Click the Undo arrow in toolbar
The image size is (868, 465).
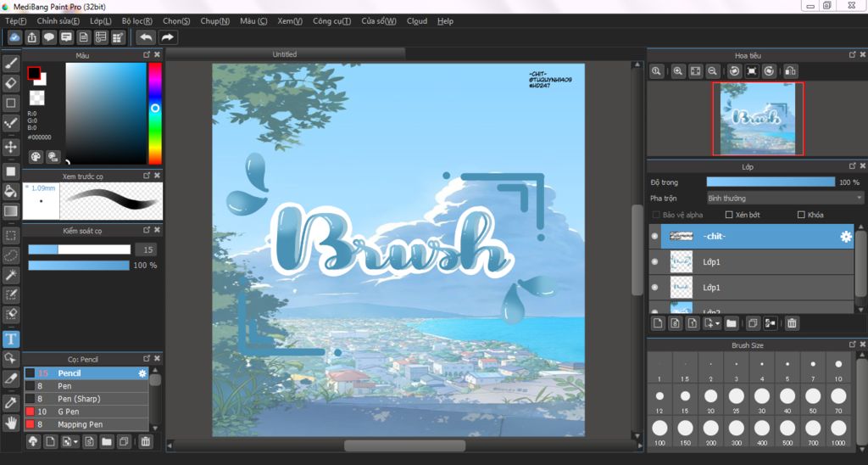(146, 37)
